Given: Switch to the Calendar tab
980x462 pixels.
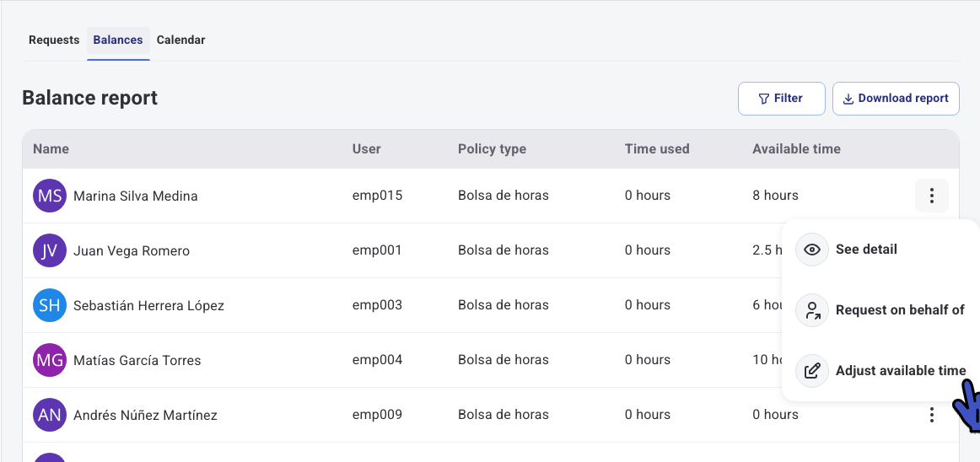Looking at the screenshot, I should click(x=180, y=40).
